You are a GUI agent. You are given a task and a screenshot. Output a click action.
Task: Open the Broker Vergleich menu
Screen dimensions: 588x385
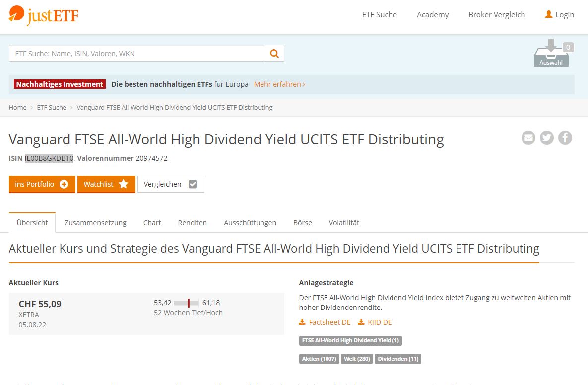point(497,14)
